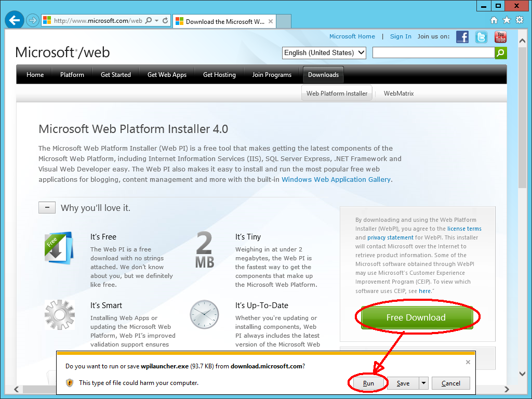Click the gear 'It's Smart' icon
This screenshot has width=532, height=399.
pos(60,314)
